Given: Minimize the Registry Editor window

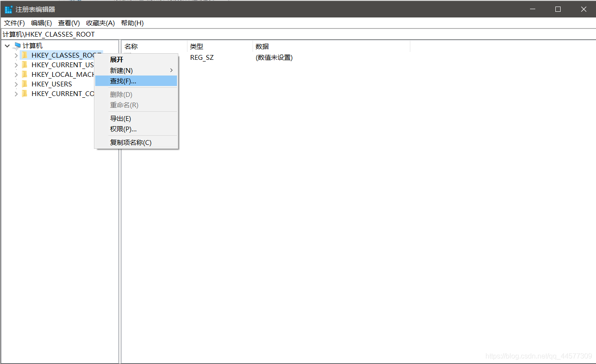Looking at the screenshot, I should pos(532,9).
